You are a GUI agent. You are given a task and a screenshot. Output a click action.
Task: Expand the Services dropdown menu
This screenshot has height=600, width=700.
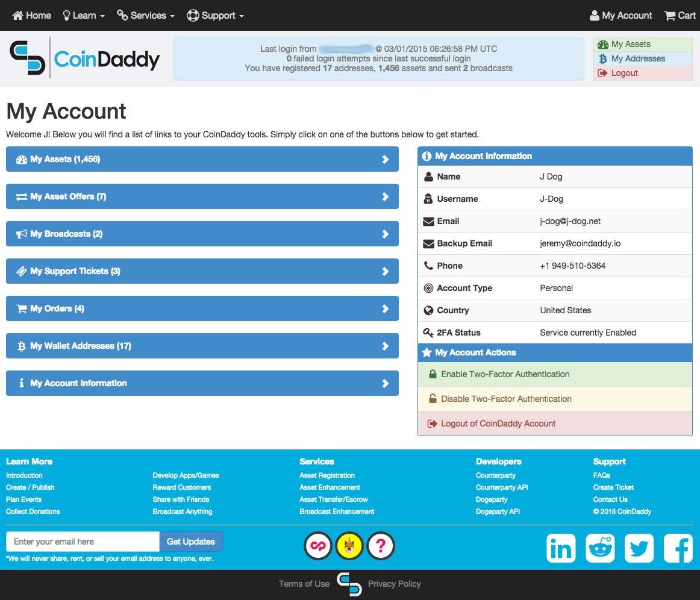[x=146, y=16]
